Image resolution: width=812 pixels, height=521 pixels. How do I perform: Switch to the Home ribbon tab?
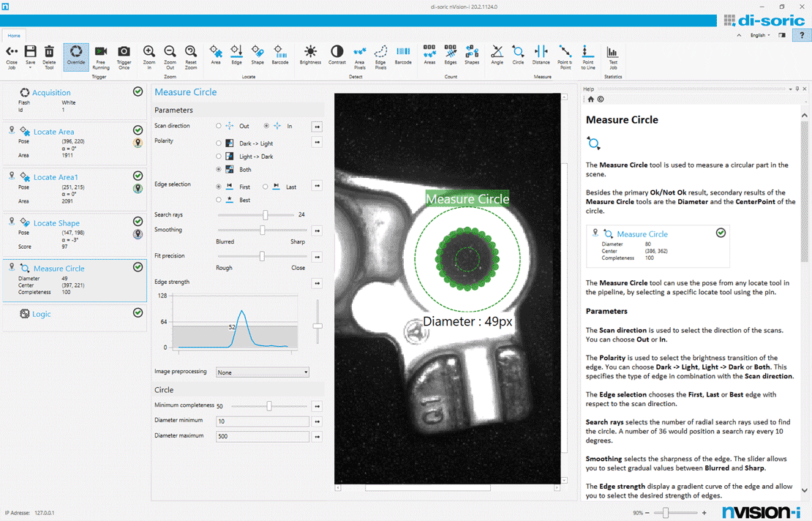click(x=14, y=35)
